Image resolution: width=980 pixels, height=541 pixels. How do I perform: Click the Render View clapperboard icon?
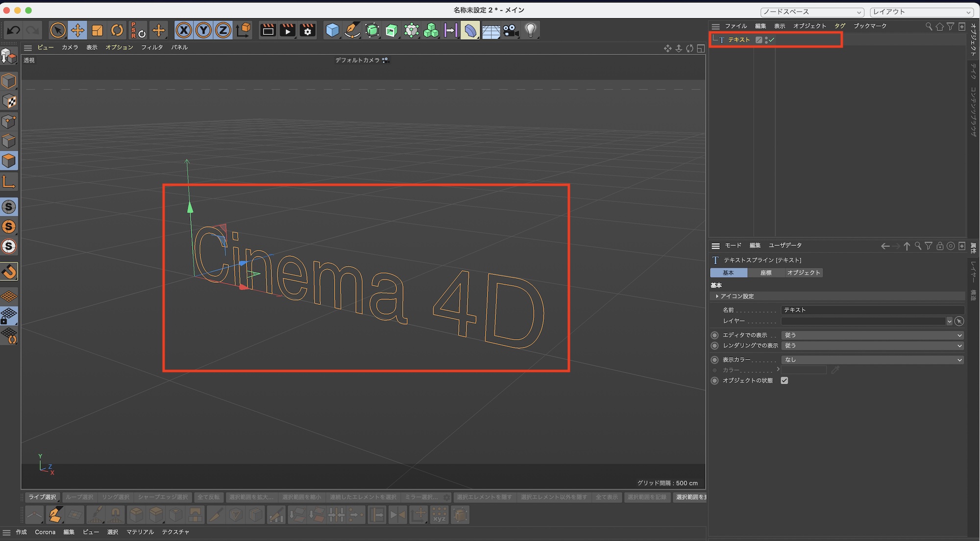[x=268, y=30]
